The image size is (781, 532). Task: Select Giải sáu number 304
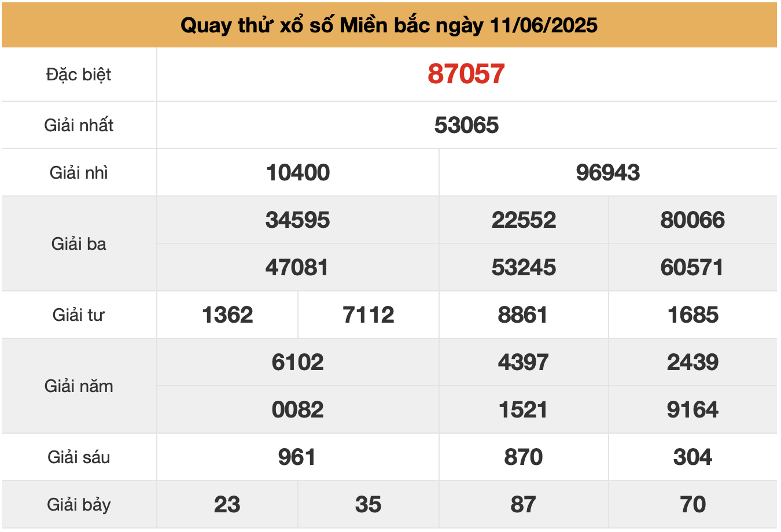(x=692, y=457)
